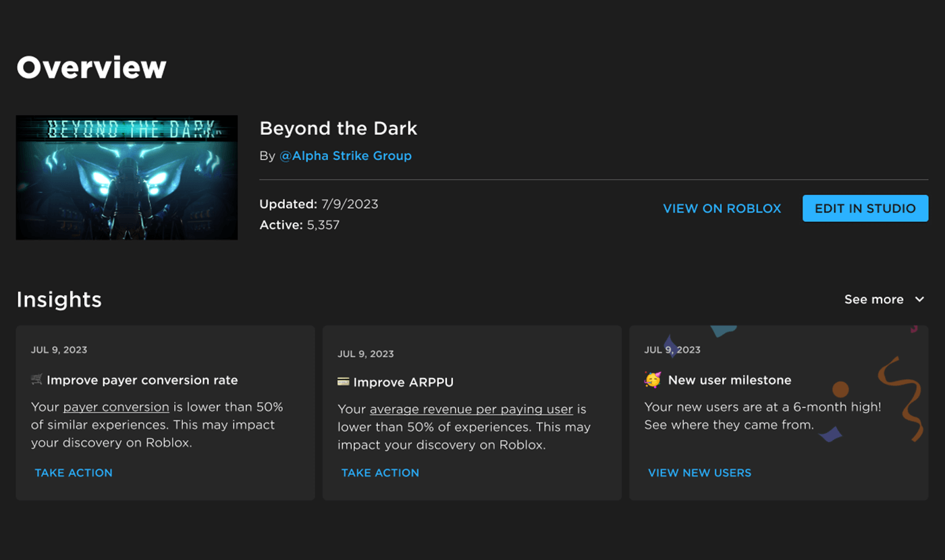
Task: Click VIEW NEW USERS
Action: 699,473
